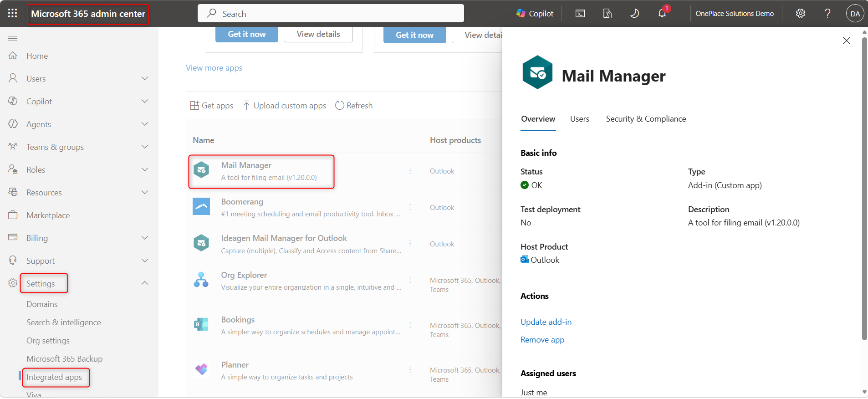
Task: Click the Planner app icon
Action: (201, 369)
